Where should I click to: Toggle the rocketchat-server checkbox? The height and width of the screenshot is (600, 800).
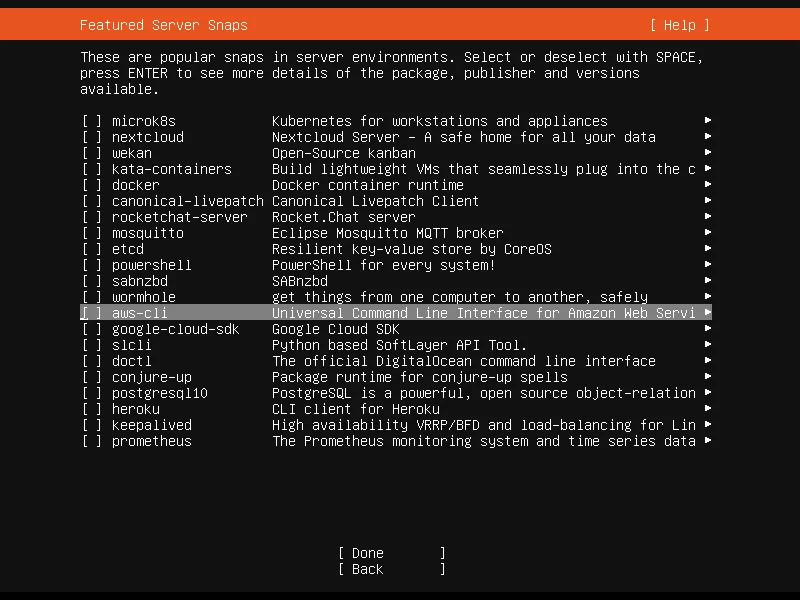[92, 217]
